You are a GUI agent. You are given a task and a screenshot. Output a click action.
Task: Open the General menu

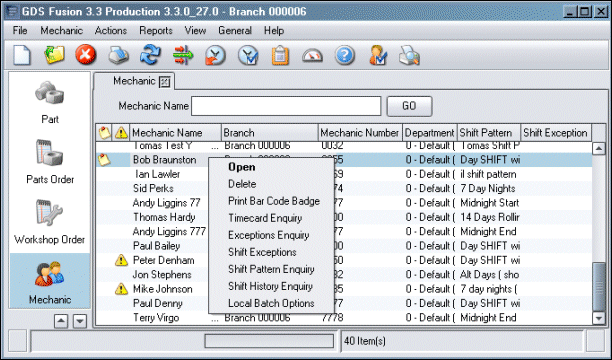click(x=235, y=30)
